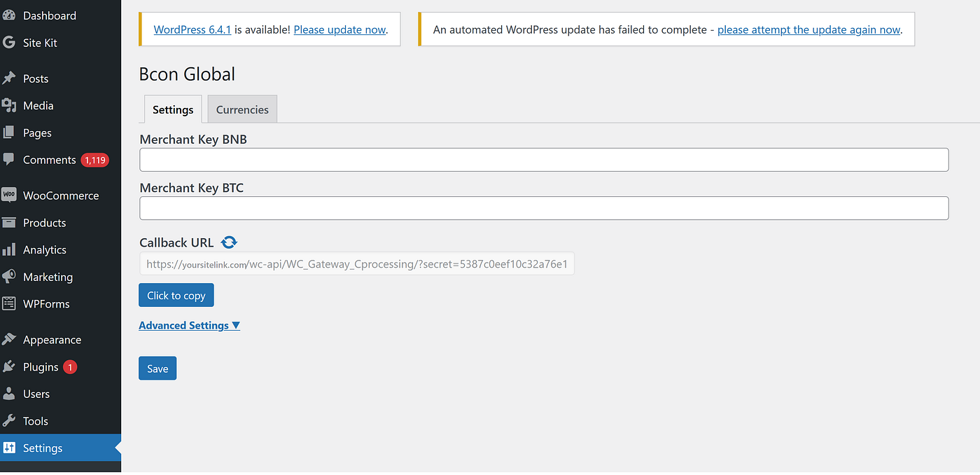The height and width of the screenshot is (475, 980).
Task: Click the Users person icon
Action: pyautogui.click(x=9, y=394)
